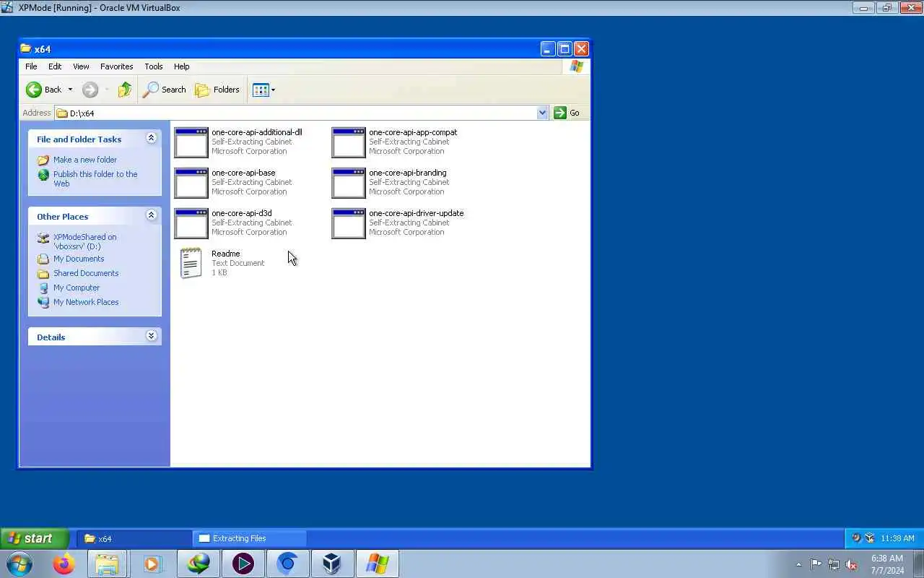Click the host clock showing 6:38 AM
The width and height of the screenshot is (924, 578).
click(x=887, y=564)
